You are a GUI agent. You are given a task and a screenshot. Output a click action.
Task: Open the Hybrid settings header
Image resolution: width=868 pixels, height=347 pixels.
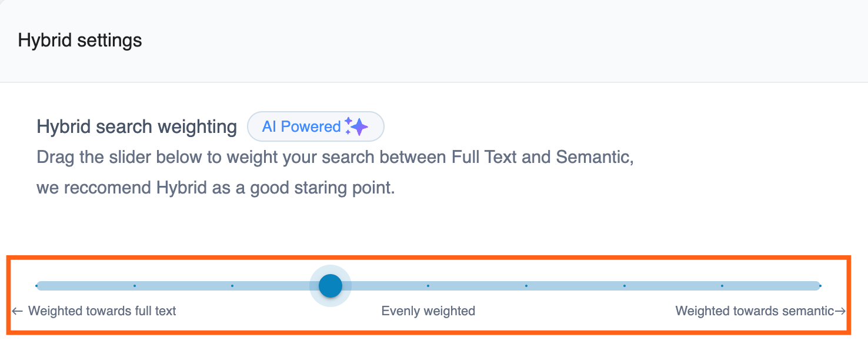point(80,40)
